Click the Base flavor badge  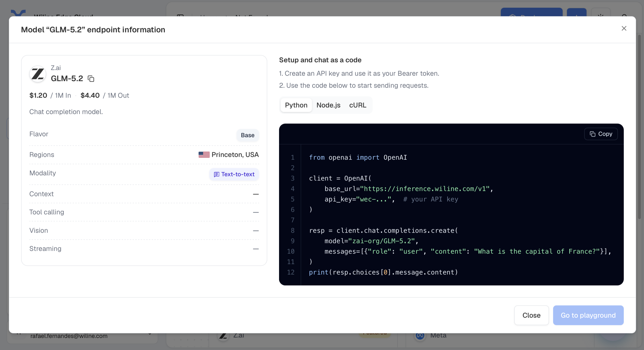247,135
